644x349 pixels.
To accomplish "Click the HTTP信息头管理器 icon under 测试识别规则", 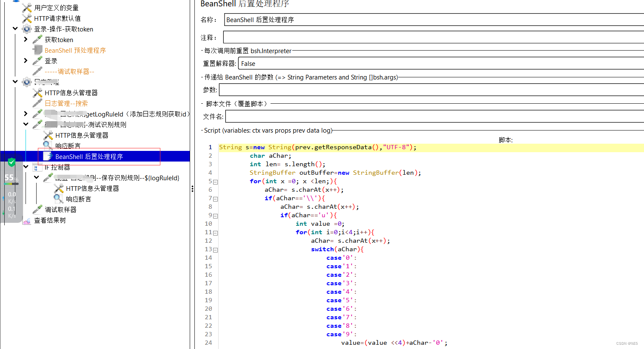I will [x=48, y=135].
